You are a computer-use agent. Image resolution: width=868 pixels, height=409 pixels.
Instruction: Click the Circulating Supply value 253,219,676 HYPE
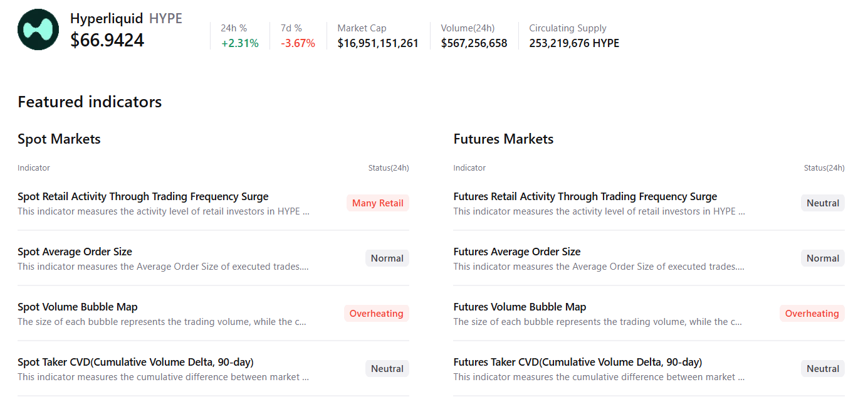coord(574,43)
